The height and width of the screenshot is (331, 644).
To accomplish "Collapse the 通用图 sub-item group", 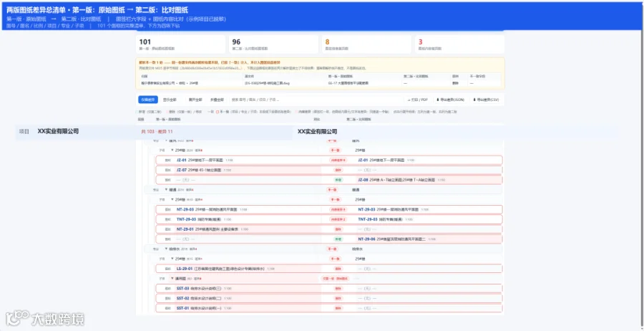I will (172, 279).
